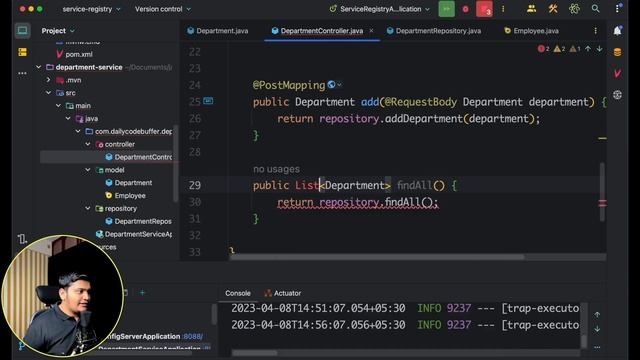Image resolution: width=640 pixels, height=360 pixels.
Task: Select DepartmentRepository in project tree
Action: [138, 221]
